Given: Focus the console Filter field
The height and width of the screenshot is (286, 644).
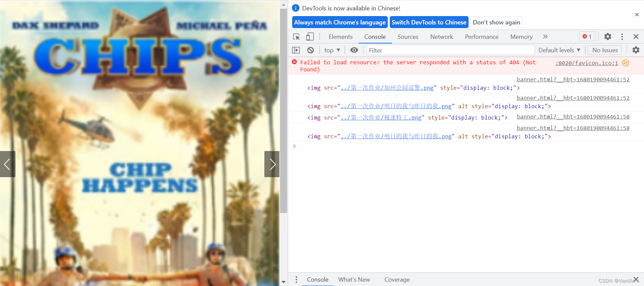Looking at the screenshot, I should (450, 50).
